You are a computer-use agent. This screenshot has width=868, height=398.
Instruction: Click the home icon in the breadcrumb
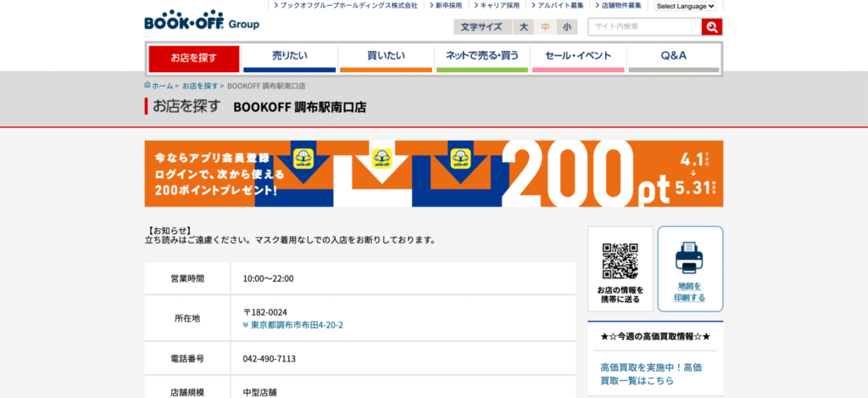pos(147,86)
